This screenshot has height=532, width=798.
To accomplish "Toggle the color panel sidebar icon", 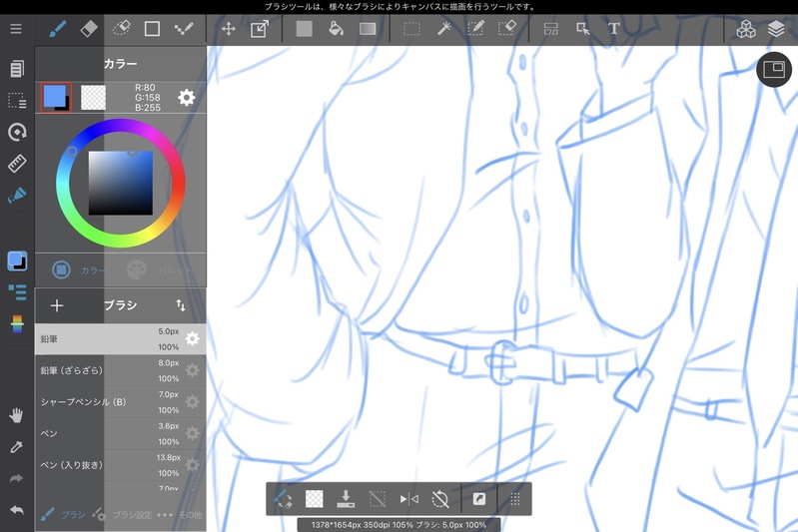I will (17, 261).
